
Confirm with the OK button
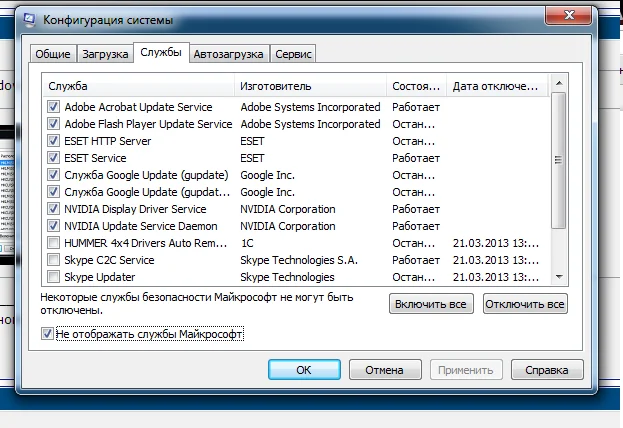(303, 370)
